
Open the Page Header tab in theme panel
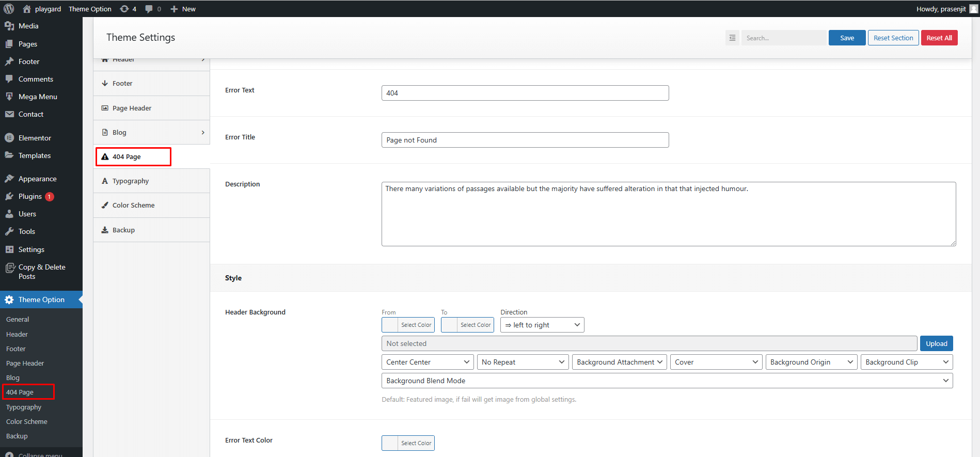[151, 108]
